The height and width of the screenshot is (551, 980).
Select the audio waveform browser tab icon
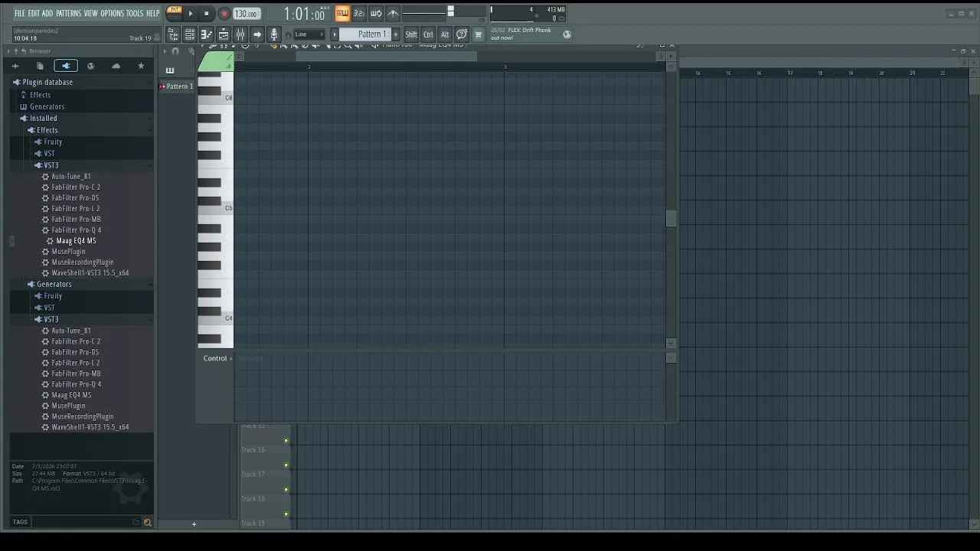[15, 67]
